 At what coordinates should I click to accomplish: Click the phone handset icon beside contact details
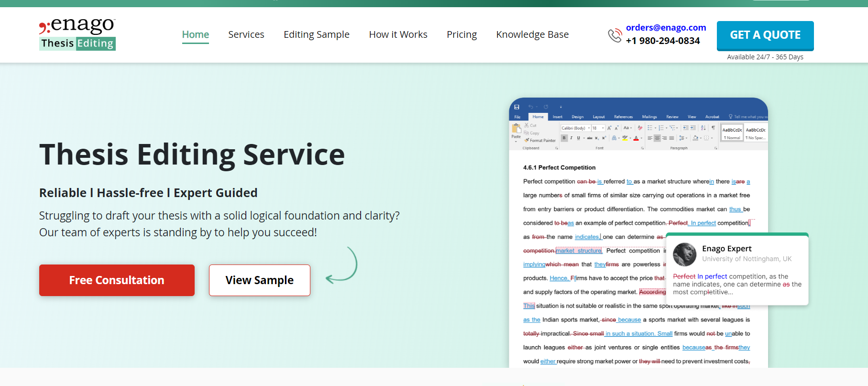615,35
